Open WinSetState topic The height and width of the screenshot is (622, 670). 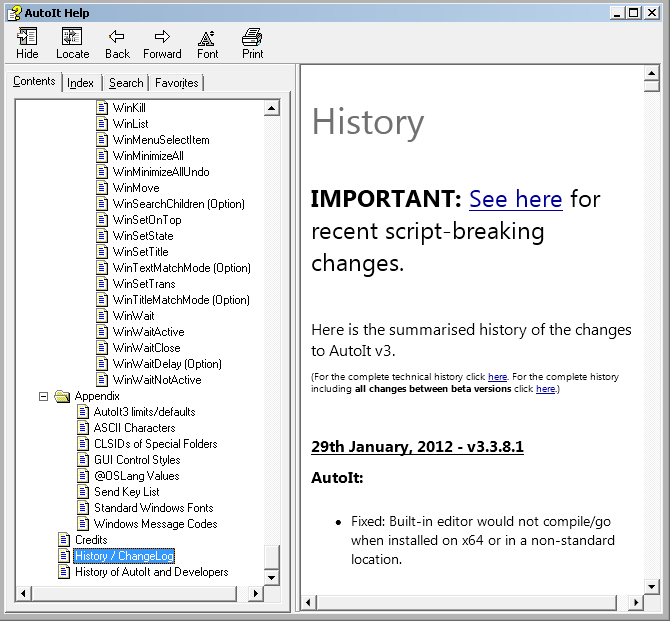point(143,236)
